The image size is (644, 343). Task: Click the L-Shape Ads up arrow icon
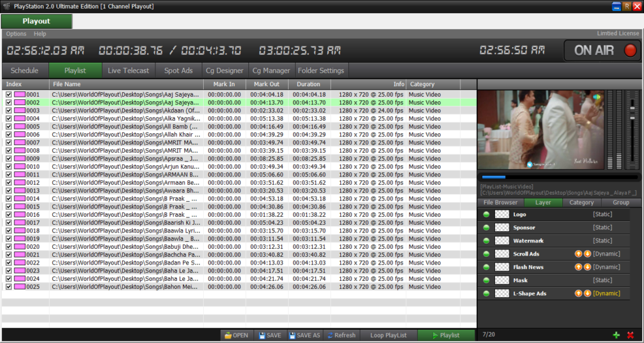(x=579, y=293)
